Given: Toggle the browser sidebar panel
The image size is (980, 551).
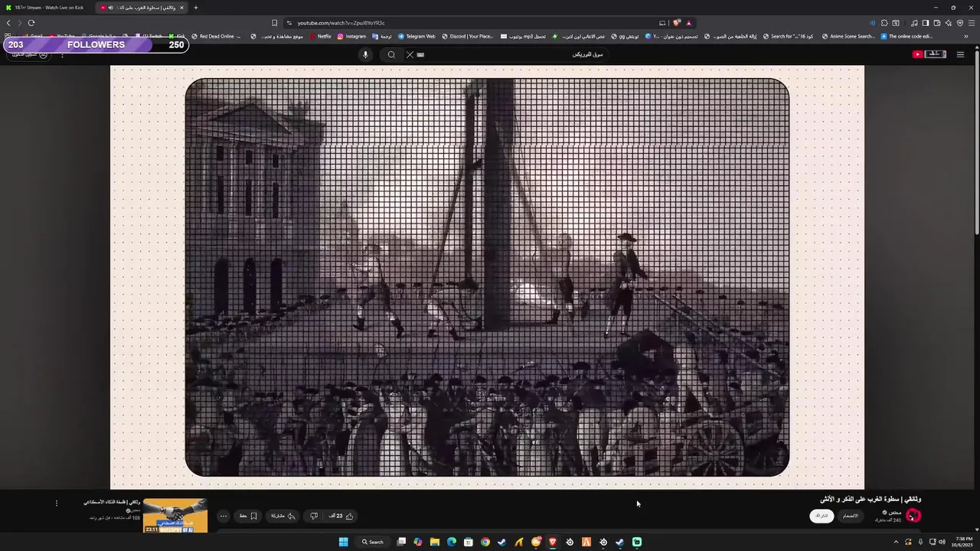Looking at the screenshot, I should click(x=925, y=23).
